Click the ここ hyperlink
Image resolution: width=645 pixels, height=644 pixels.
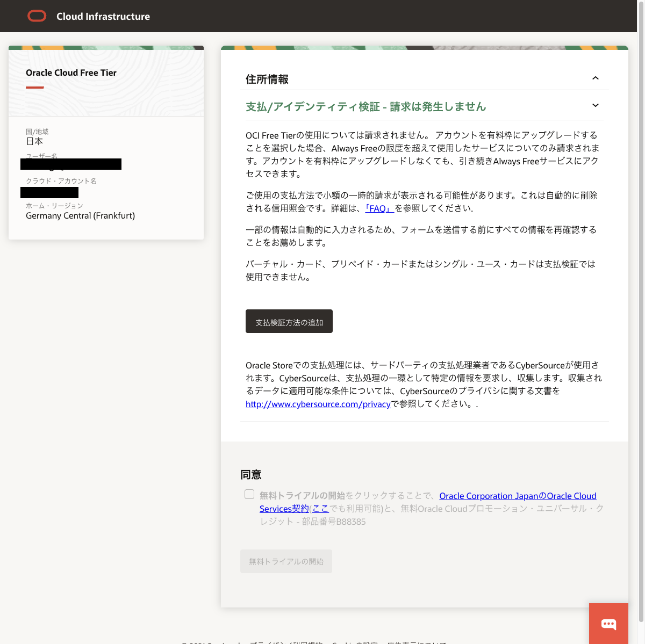321,509
